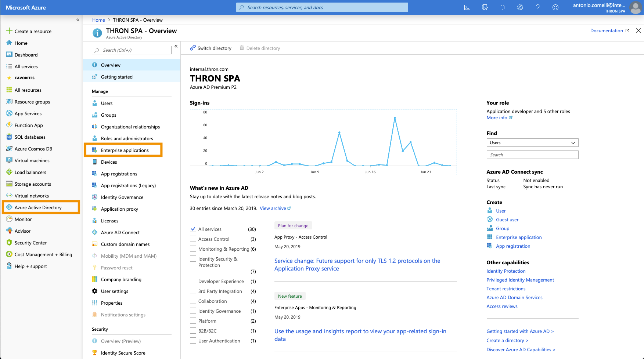
Task: Open portal settings gear icon
Action: (x=520, y=7)
